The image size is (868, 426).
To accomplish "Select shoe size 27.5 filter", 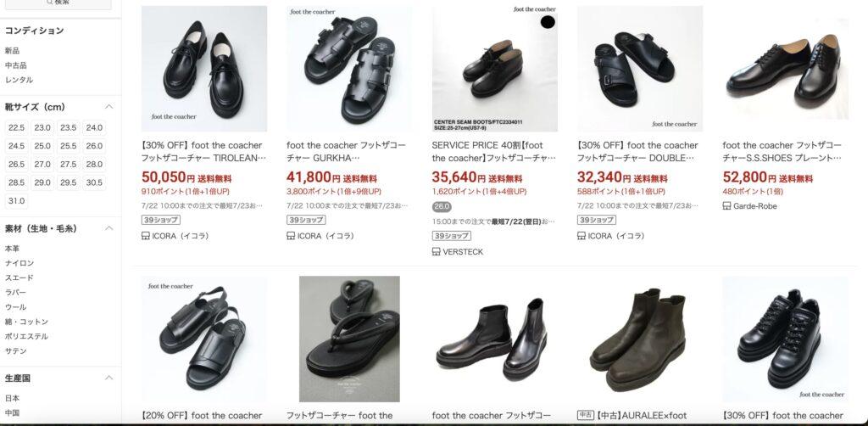I will [68, 165].
